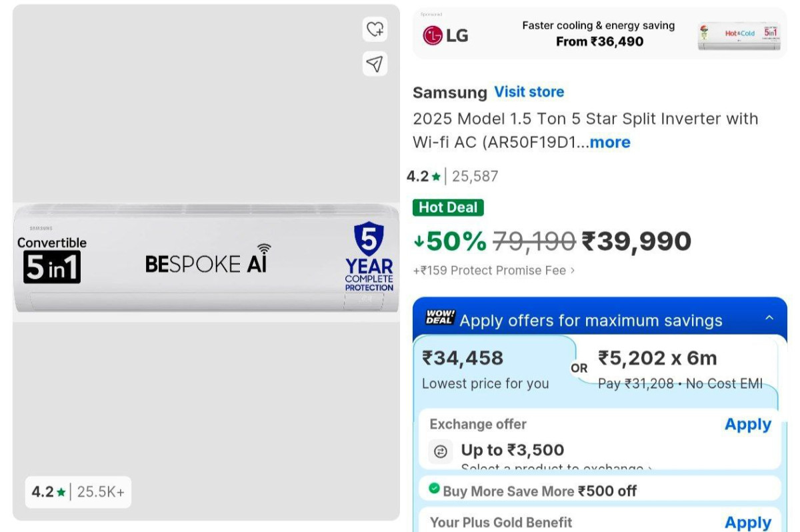800x532 pixels.
Task: Click the green checkmark Buy More icon
Action: click(434, 489)
